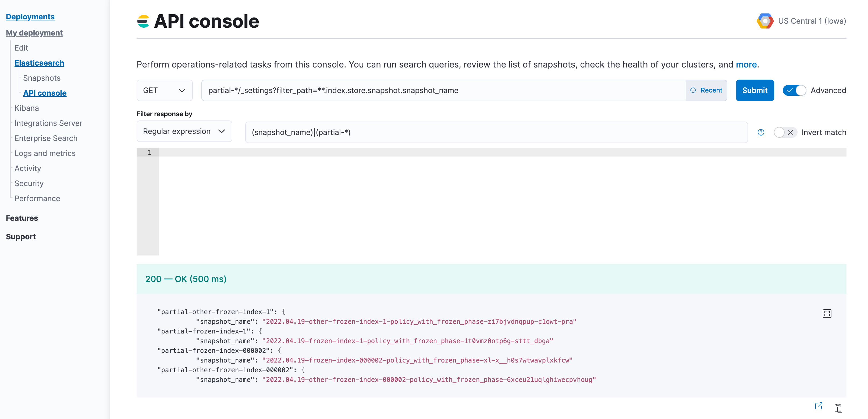Screen dimensions: 868x419
Task: Open the Regular expression filter dropdown
Action: pos(184,131)
